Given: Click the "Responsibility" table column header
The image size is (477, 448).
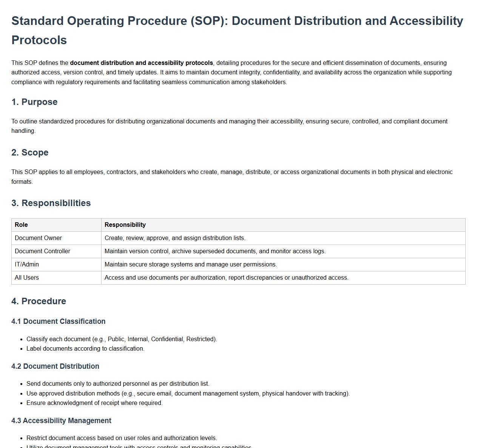Looking at the screenshot, I should (125, 225).
